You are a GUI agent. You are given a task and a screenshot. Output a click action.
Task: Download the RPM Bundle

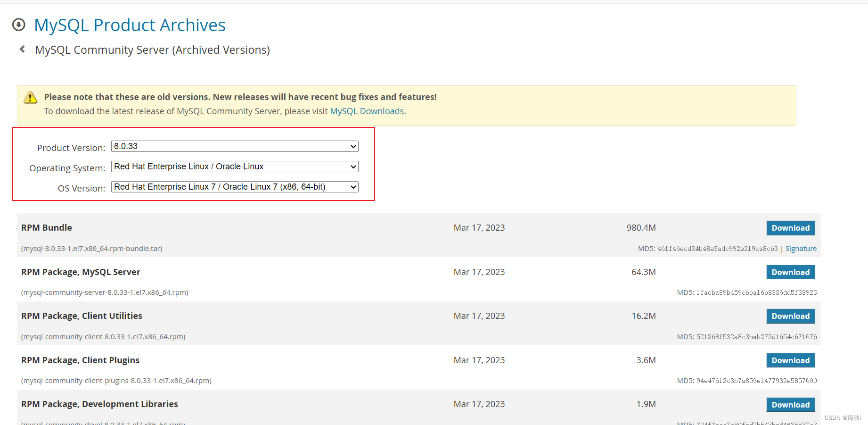pyautogui.click(x=790, y=228)
